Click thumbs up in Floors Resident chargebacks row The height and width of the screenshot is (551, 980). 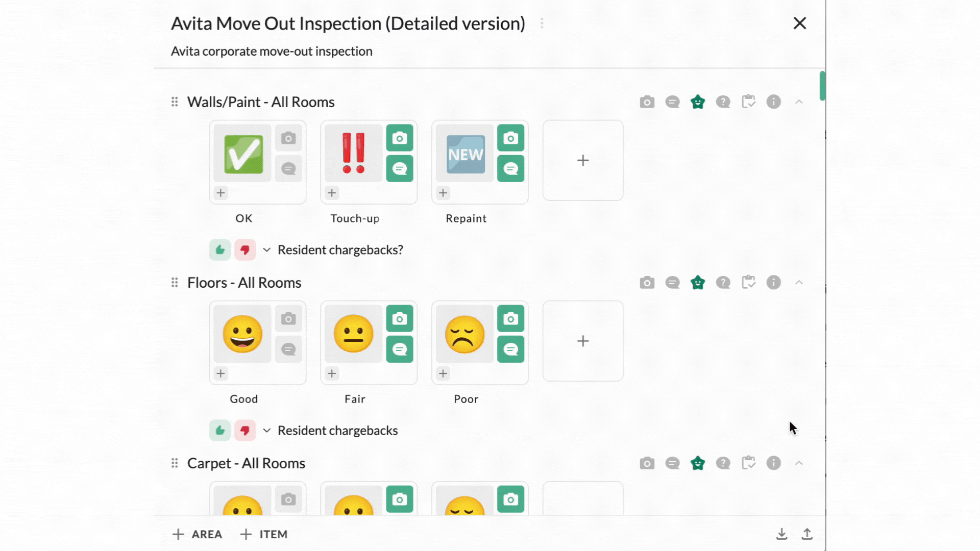click(220, 431)
